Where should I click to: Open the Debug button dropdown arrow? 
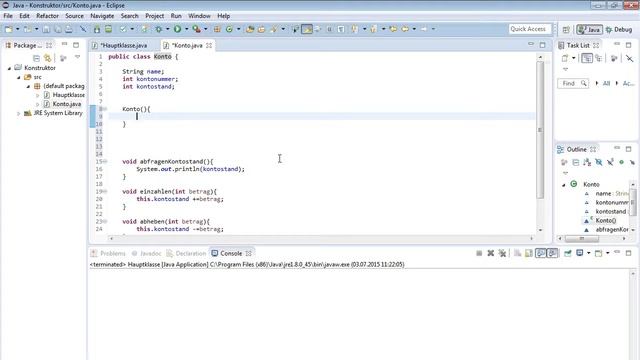167,29
